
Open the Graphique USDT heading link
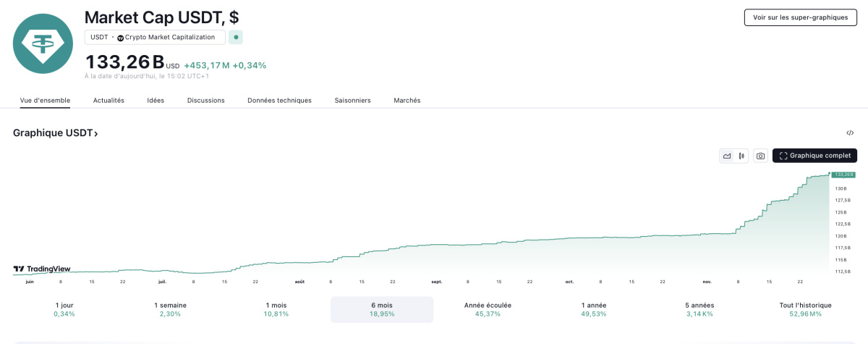(x=56, y=133)
